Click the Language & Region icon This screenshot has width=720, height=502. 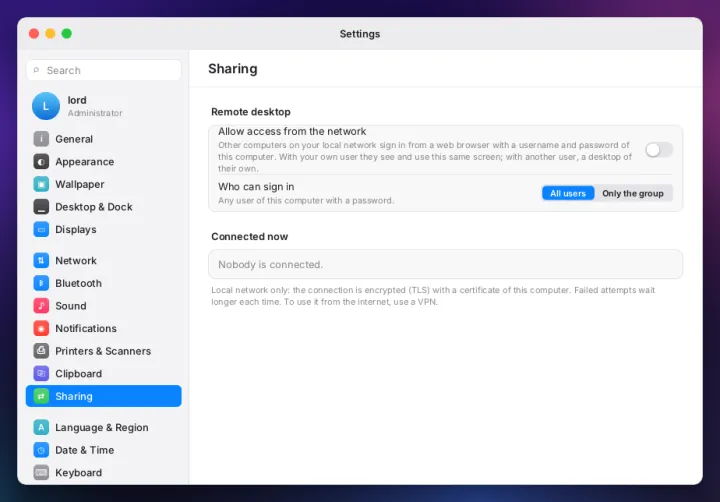pos(41,427)
